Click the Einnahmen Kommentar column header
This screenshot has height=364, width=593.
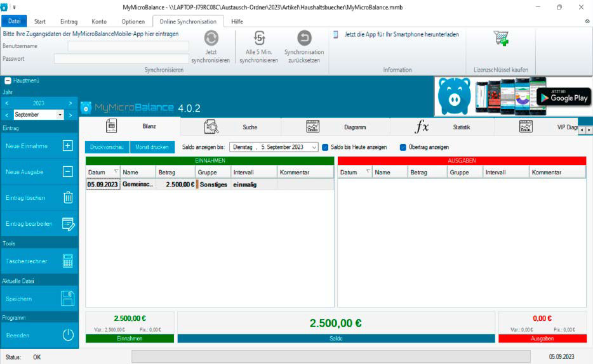point(305,172)
